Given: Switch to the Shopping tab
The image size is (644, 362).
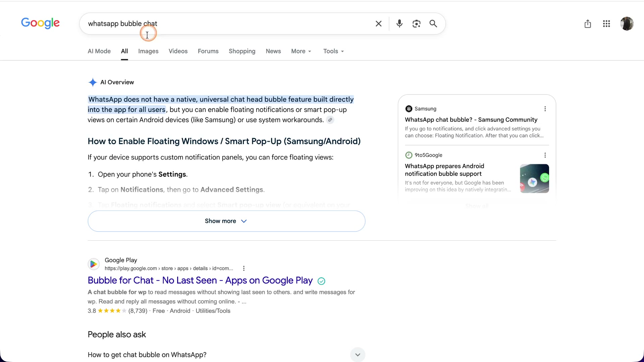Looking at the screenshot, I should [x=242, y=51].
